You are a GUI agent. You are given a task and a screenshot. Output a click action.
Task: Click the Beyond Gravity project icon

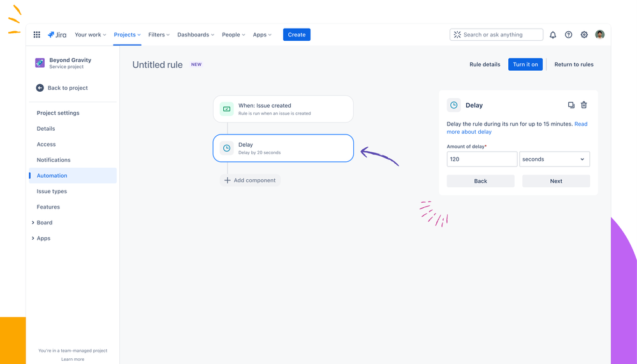point(40,62)
